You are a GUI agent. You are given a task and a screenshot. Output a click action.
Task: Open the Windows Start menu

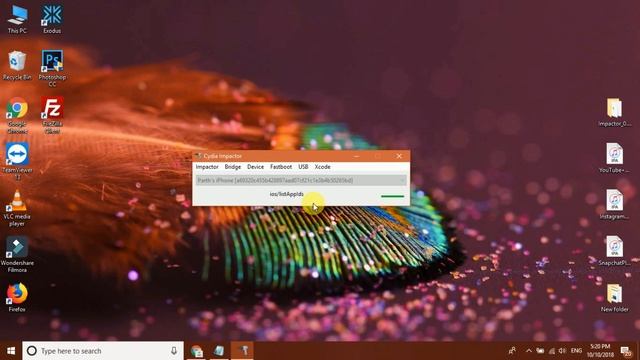coord(11,351)
